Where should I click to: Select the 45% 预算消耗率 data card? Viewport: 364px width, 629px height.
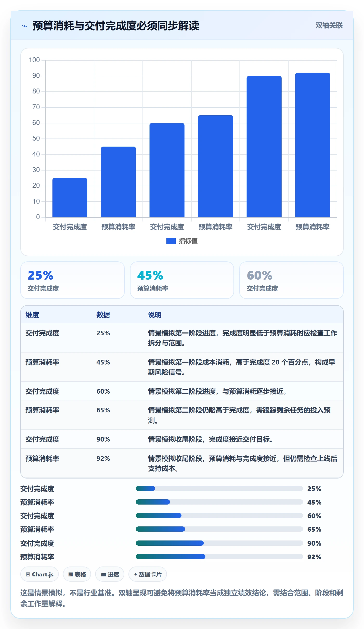pyautogui.click(x=182, y=280)
